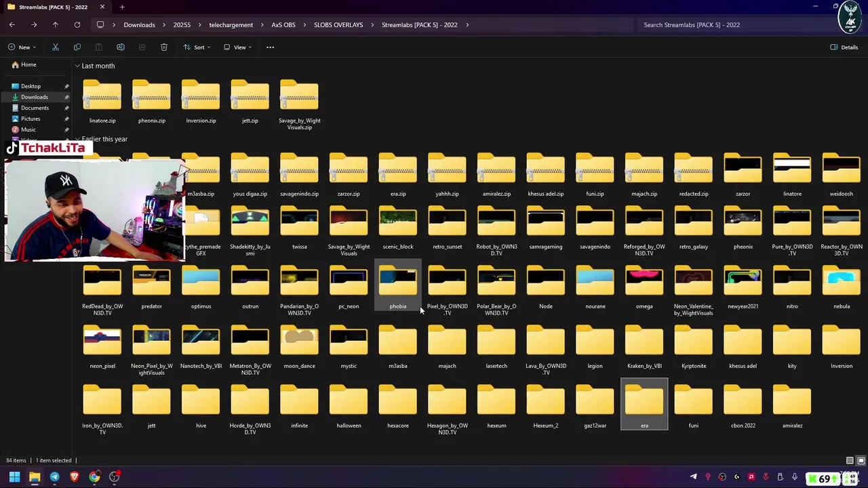Screen dimensions: 868x488
Task: Select the phobia folder thumbnail
Action: (x=398, y=281)
